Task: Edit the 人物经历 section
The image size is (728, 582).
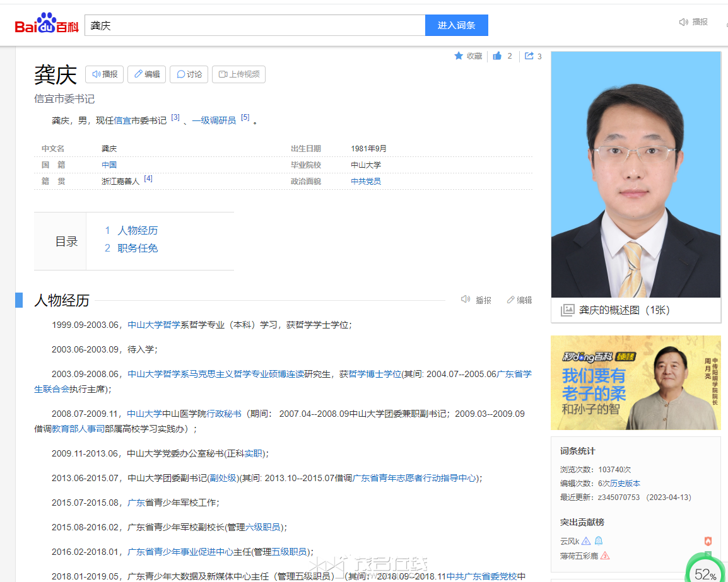Action: point(519,300)
